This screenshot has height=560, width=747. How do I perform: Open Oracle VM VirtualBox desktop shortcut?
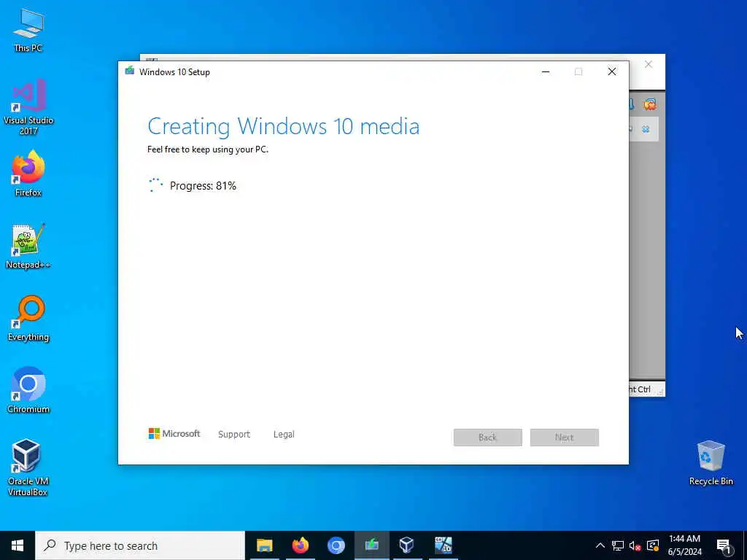tap(28, 467)
